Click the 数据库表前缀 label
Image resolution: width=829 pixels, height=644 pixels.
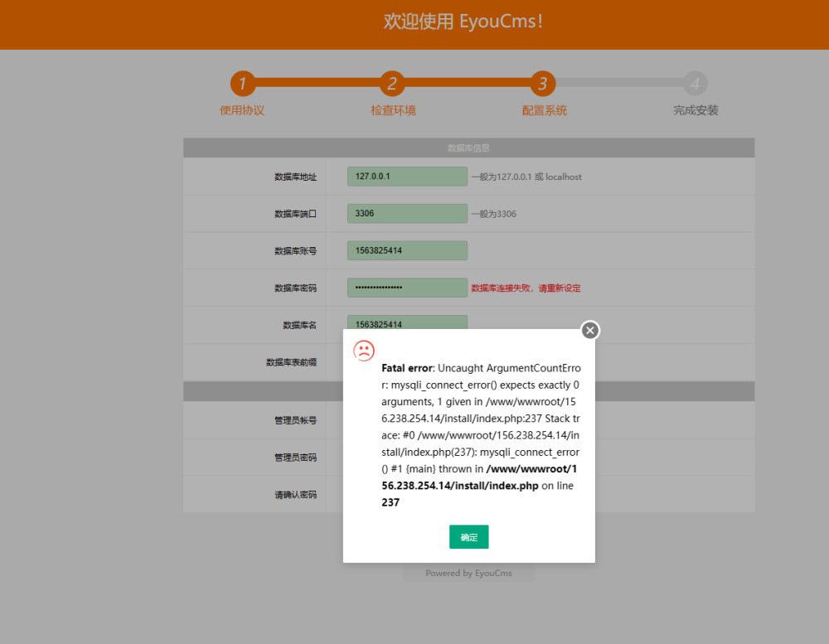(291, 362)
